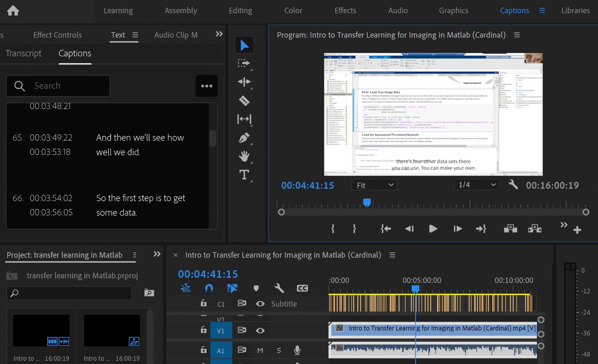The height and width of the screenshot is (364, 598).
Task: Toggle lock on the A1 track
Action: pyautogui.click(x=204, y=350)
